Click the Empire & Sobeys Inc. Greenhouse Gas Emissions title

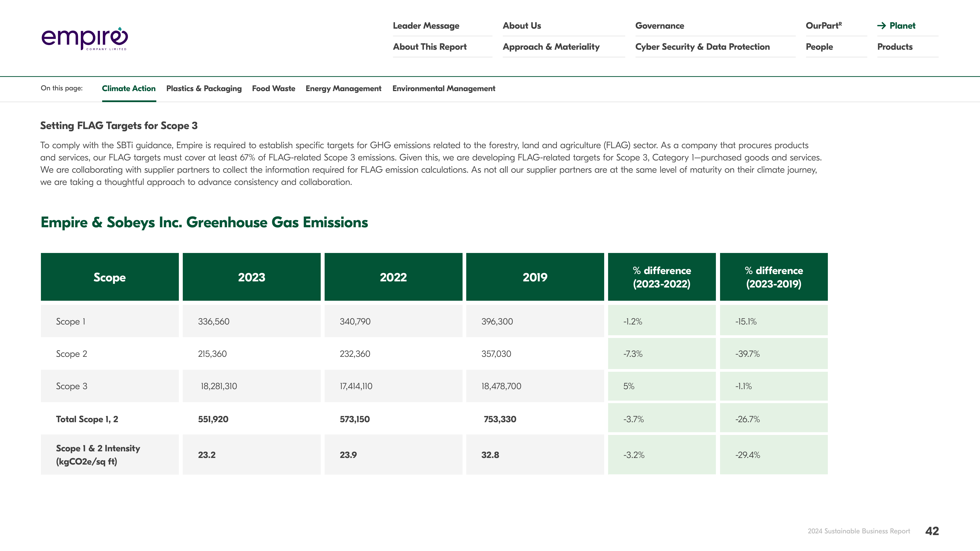204,222
